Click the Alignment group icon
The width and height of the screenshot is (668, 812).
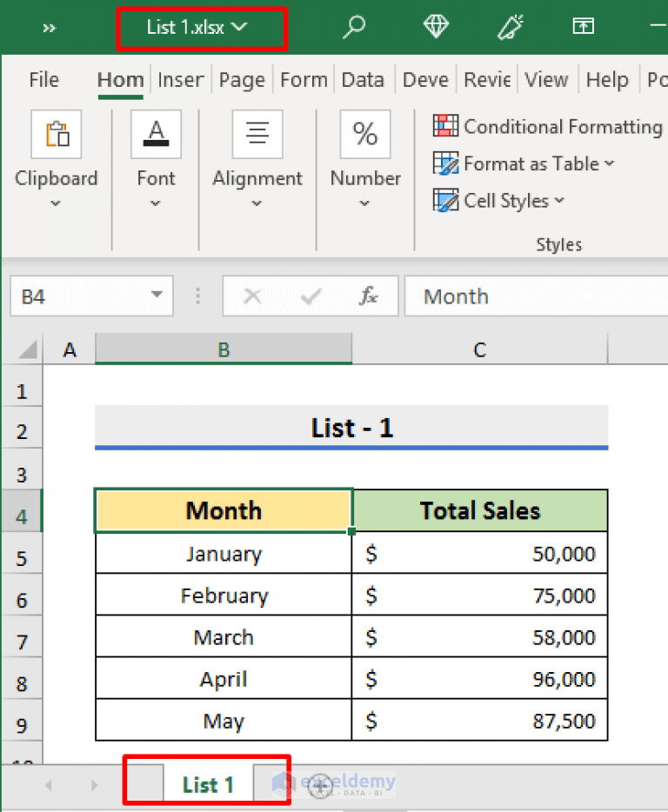(257, 134)
